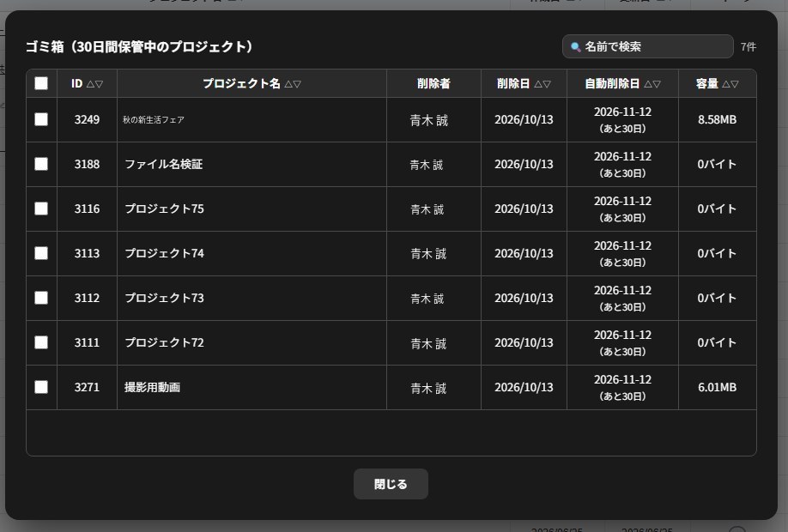Sort by プロジェクト名 arrow icons
788x532 pixels.
[x=293, y=84]
